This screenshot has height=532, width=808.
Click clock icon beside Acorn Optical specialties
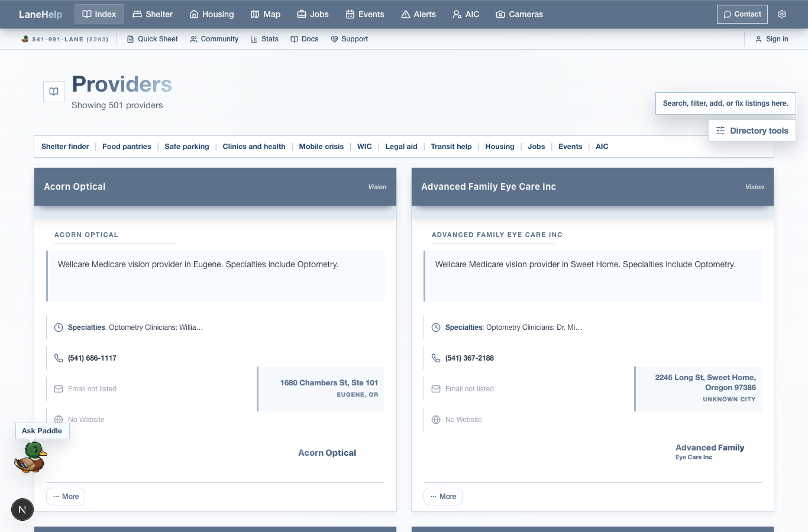tap(59, 327)
